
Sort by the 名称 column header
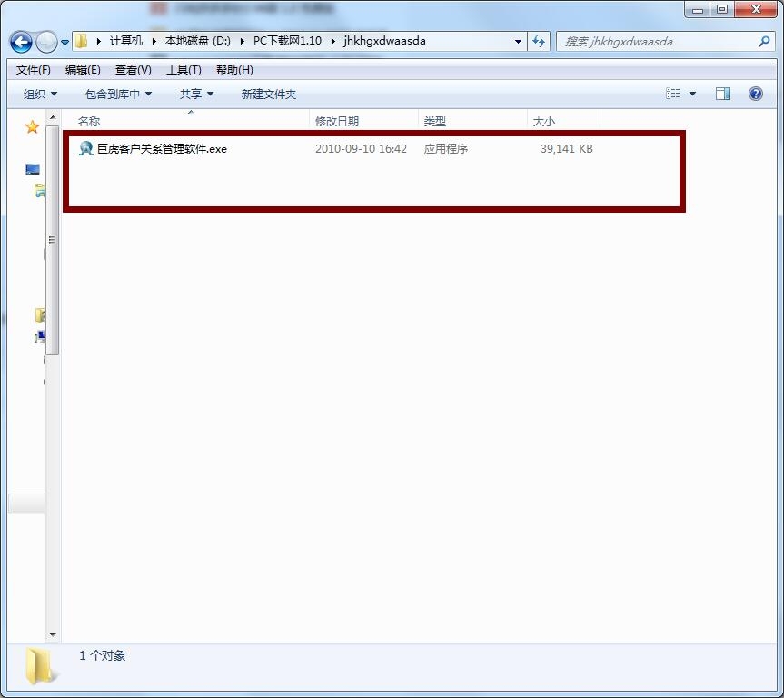(x=186, y=121)
